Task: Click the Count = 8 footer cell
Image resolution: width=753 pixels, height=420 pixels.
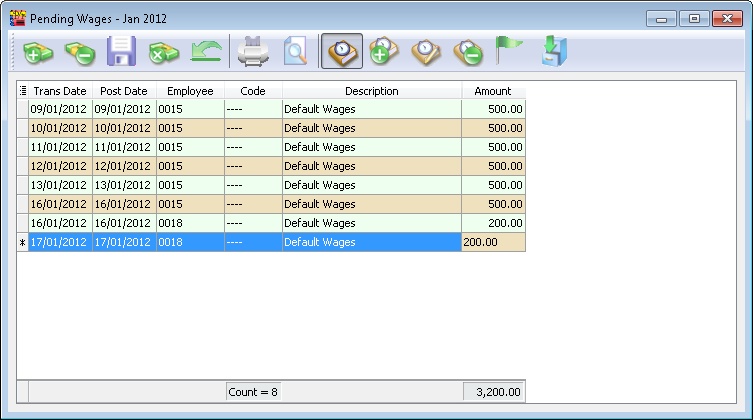Action: coord(253,392)
